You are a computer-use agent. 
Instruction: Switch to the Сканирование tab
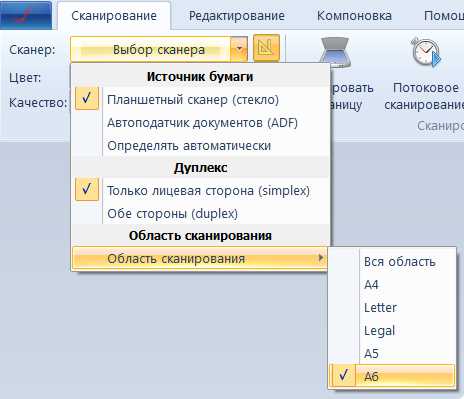click(x=114, y=16)
